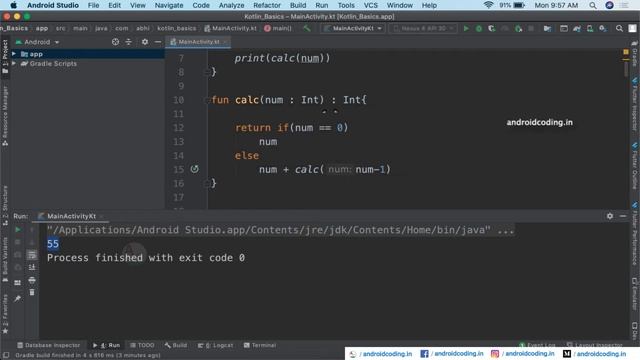Collapse all in the Project panel
Viewport: 640px width, 360px height.
[129, 42]
